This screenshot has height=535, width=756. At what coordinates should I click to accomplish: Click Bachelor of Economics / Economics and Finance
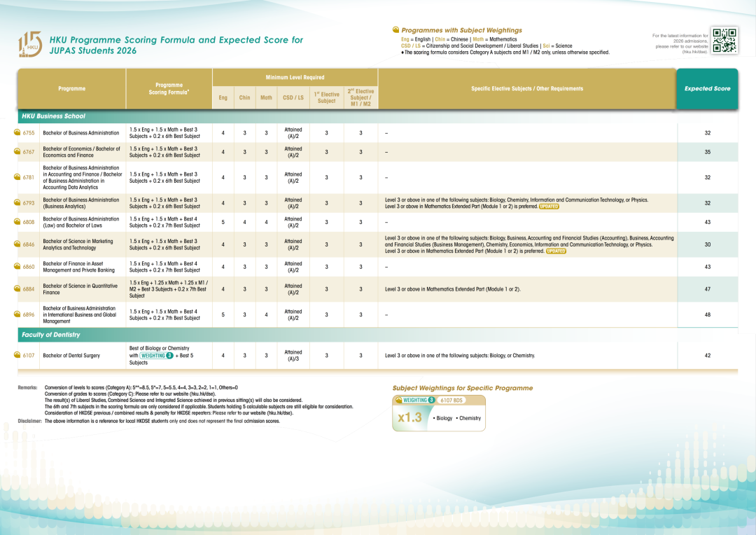pos(81,152)
